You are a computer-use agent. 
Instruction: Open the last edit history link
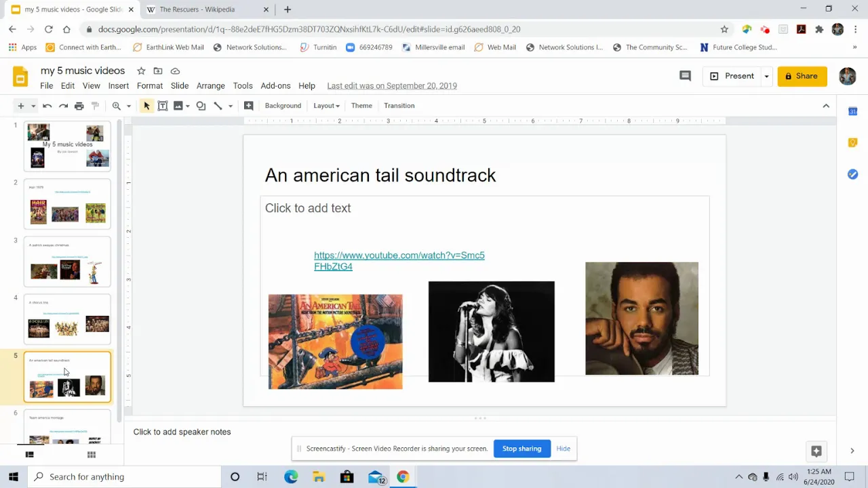392,86
